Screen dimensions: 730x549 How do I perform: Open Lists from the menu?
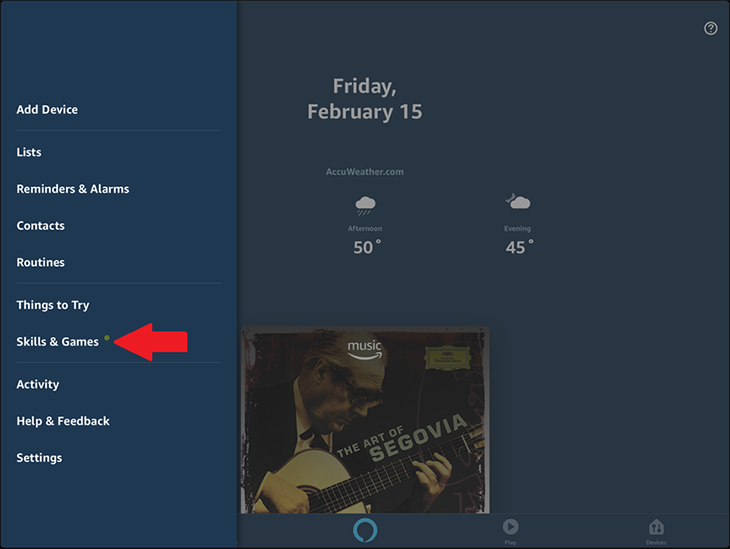[x=29, y=152]
